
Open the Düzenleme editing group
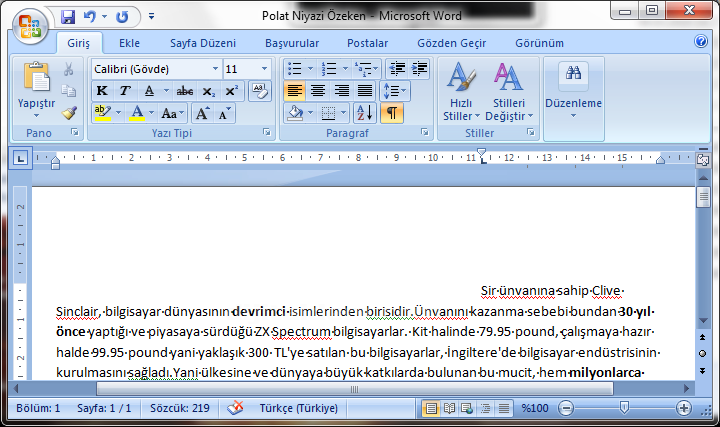[x=574, y=92]
